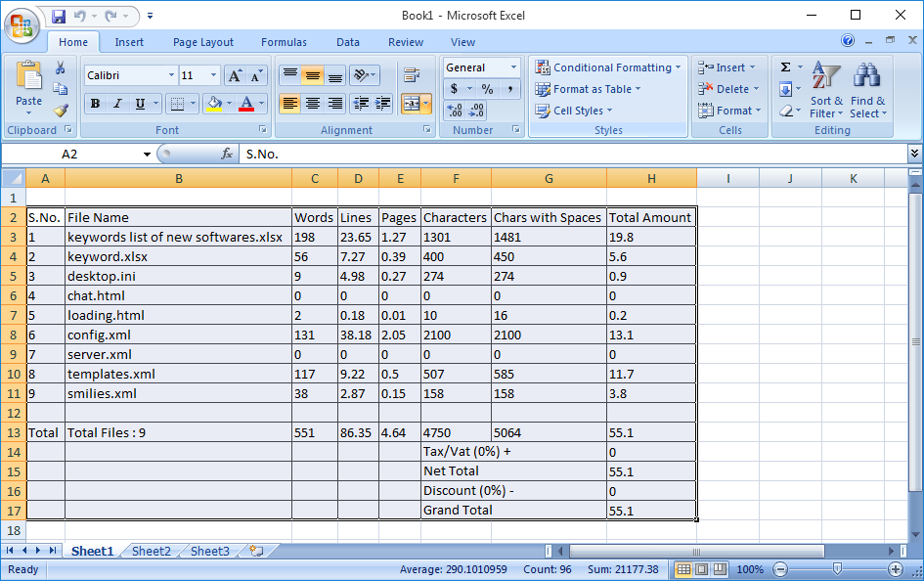Switch to Page Layout view in status bar
Image resolution: width=924 pixels, height=581 pixels.
click(x=702, y=569)
